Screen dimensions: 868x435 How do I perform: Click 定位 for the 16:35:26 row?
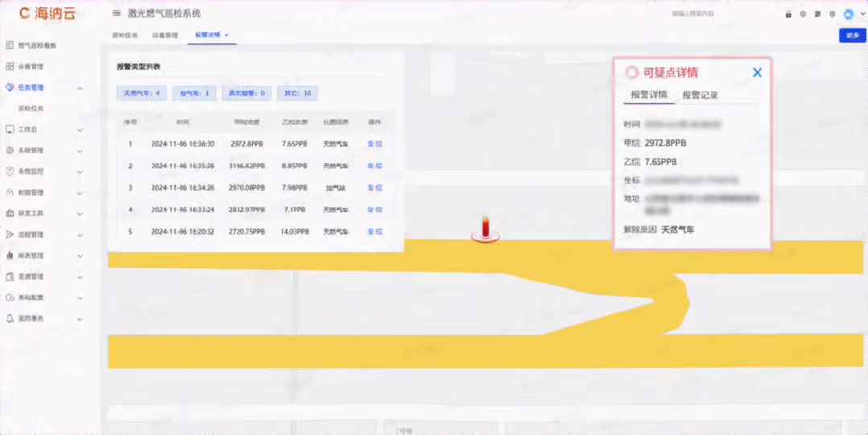point(374,166)
